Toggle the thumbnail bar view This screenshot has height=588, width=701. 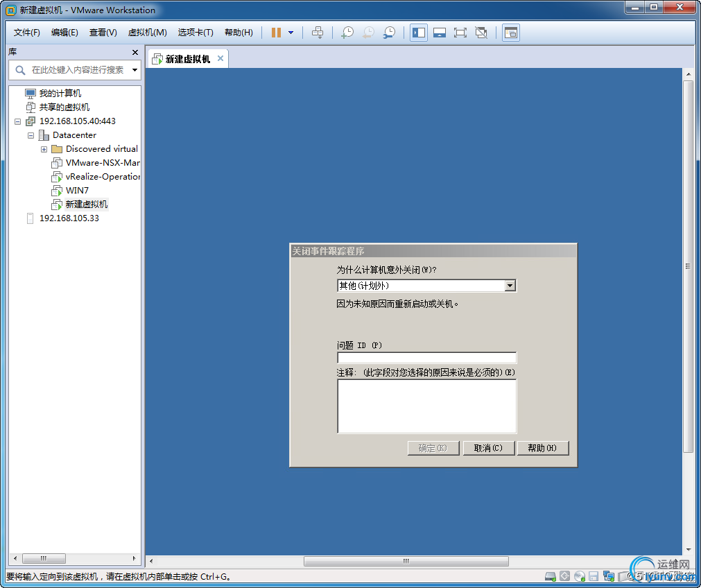point(440,32)
